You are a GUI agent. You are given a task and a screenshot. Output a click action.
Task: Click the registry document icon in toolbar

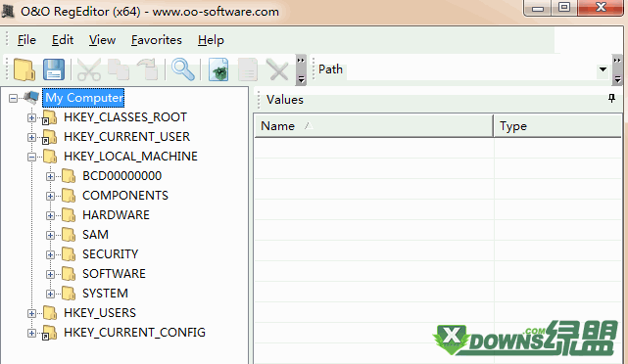click(x=218, y=69)
